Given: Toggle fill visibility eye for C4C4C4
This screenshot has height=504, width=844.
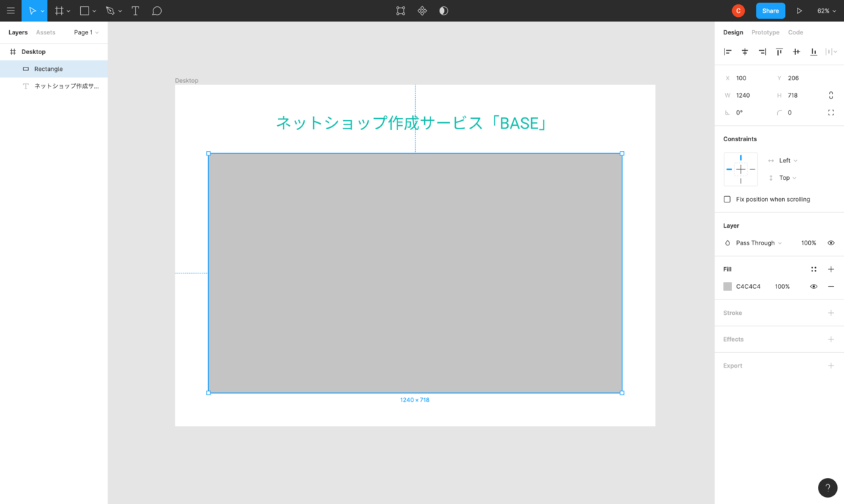Looking at the screenshot, I should pos(814,287).
